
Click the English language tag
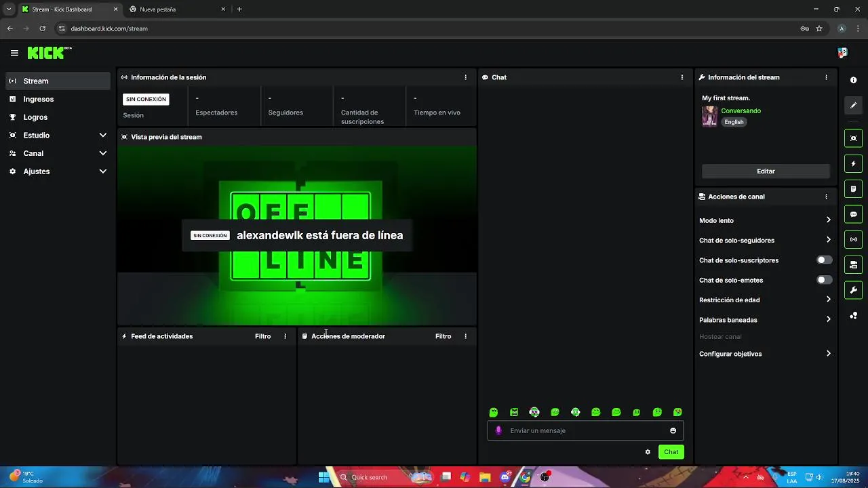point(734,122)
